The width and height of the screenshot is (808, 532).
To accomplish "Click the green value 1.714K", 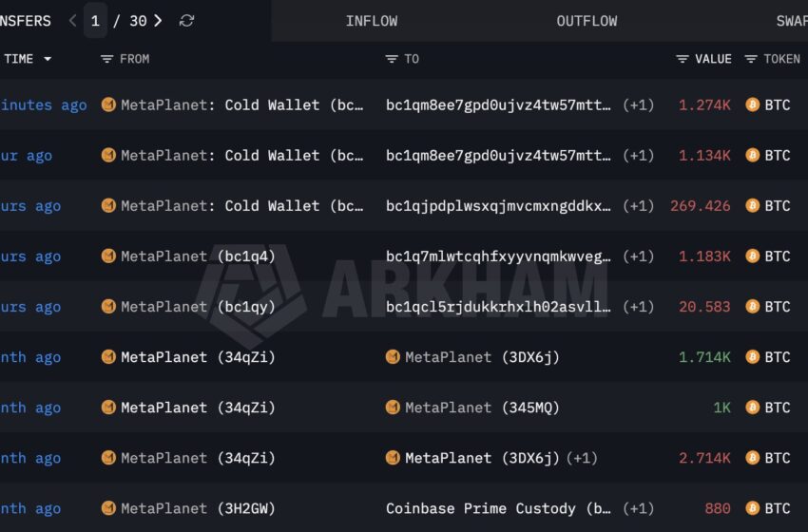I will 703,357.
